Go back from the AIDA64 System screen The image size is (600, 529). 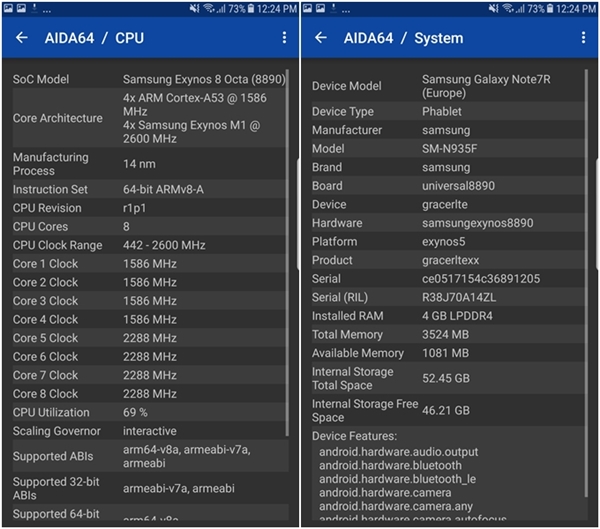[x=321, y=38]
